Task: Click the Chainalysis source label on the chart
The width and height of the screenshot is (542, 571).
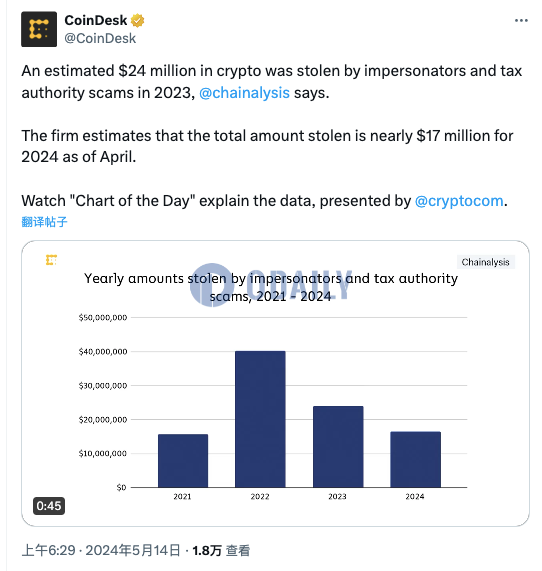Action: tap(486, 262)
